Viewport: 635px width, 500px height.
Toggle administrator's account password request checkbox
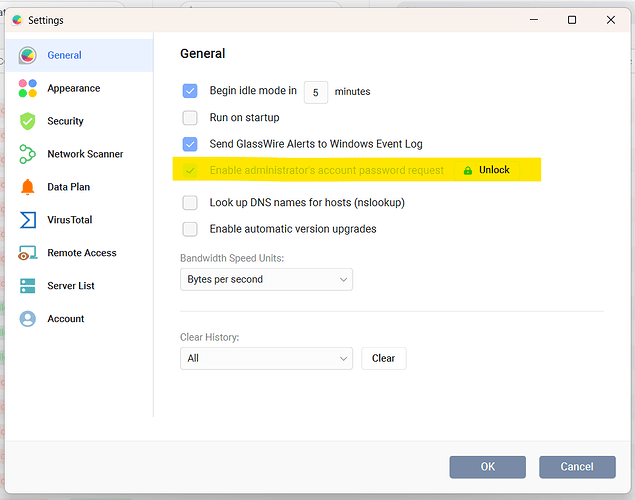pos(190,170)
